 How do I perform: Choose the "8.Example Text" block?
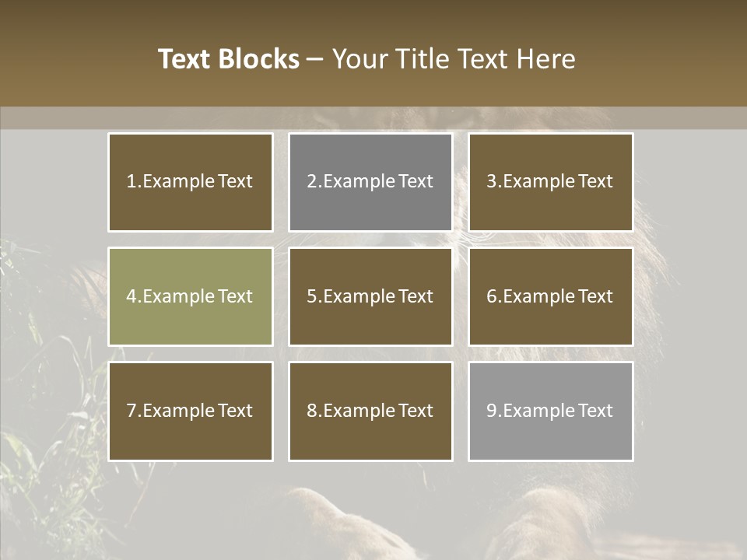(x=370, y=411)
